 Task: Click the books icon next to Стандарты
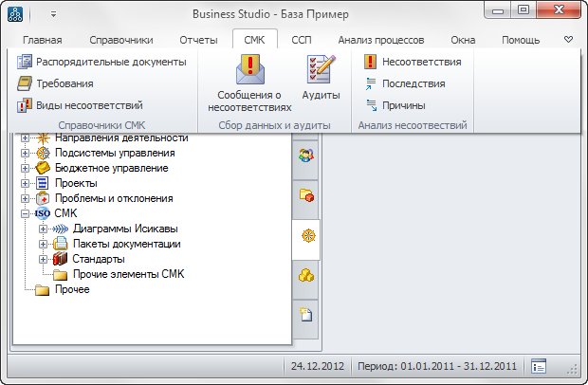pyautogui.click(x=60, y=259)
